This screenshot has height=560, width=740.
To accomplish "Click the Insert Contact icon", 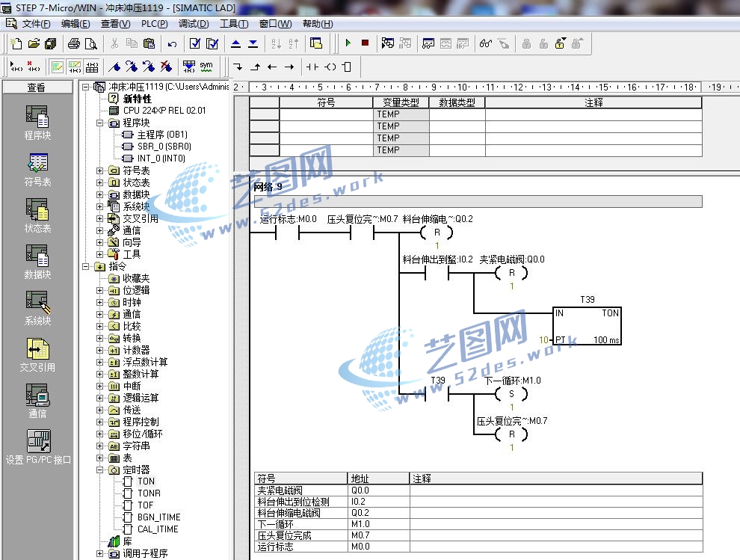I will (312, 67).
